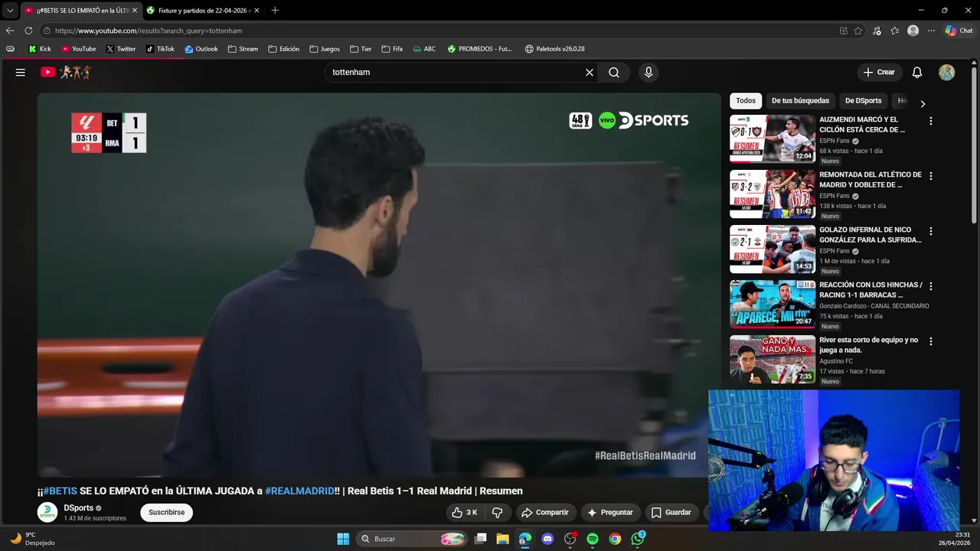Open 'River esta corto de equipo' title

click(x=868, y=344)
